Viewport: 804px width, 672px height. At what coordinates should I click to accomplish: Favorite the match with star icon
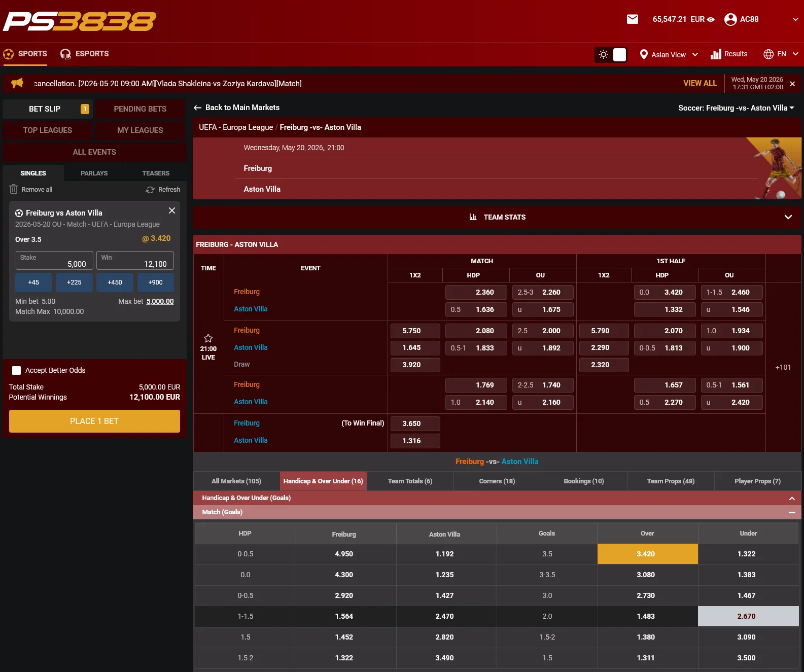(x=208, y=338)
